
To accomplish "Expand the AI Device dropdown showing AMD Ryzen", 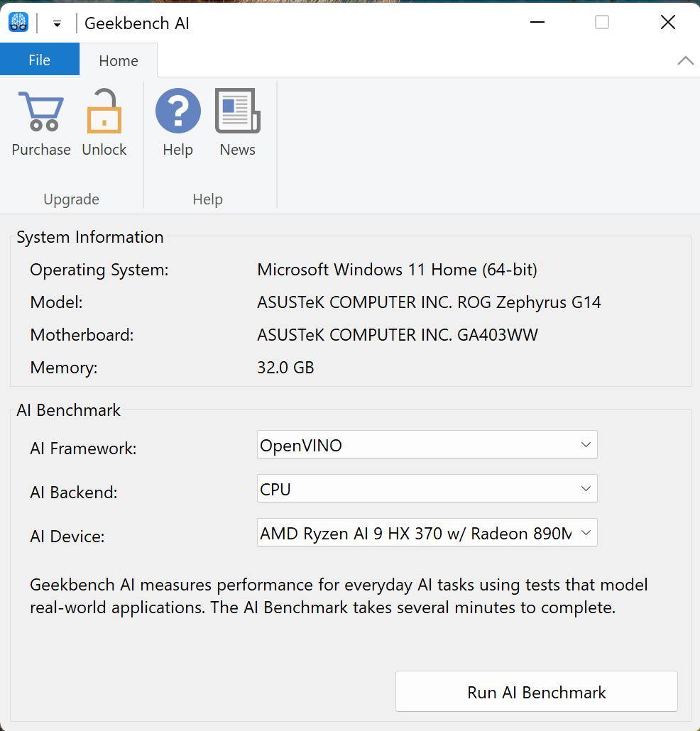I will (427, 533).
